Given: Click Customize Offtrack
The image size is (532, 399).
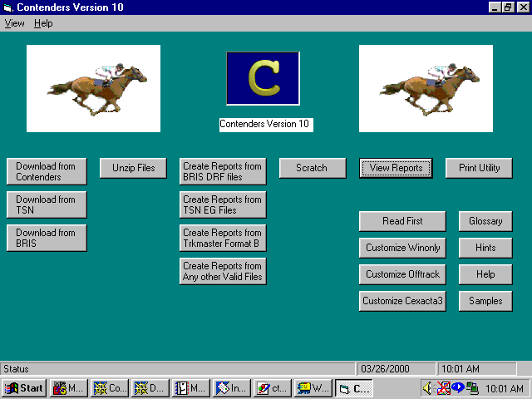Looking at the screenshot, I should click(402, 274).
